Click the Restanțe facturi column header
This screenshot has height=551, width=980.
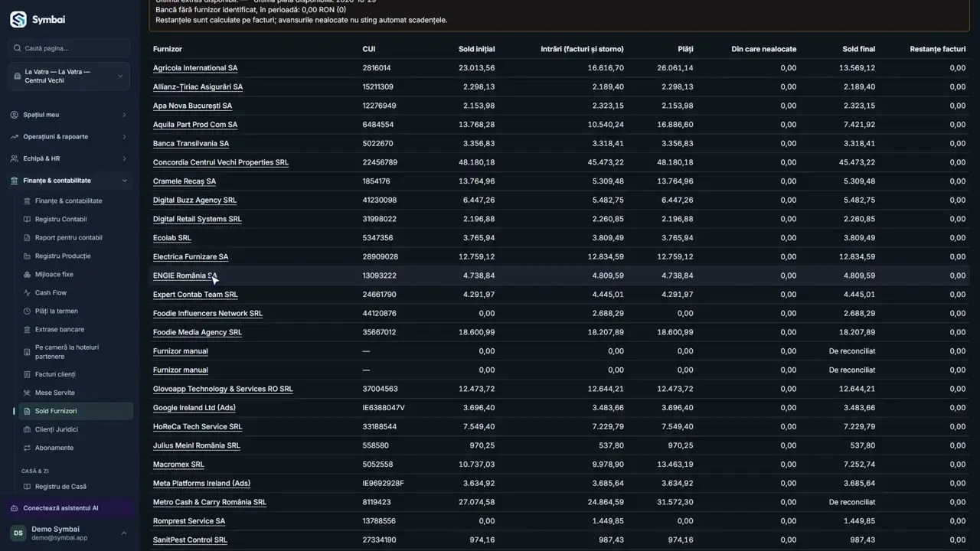[938, 49]
